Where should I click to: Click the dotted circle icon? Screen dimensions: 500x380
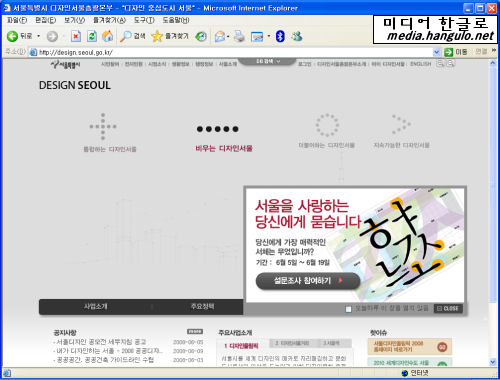tap(328, 125)
